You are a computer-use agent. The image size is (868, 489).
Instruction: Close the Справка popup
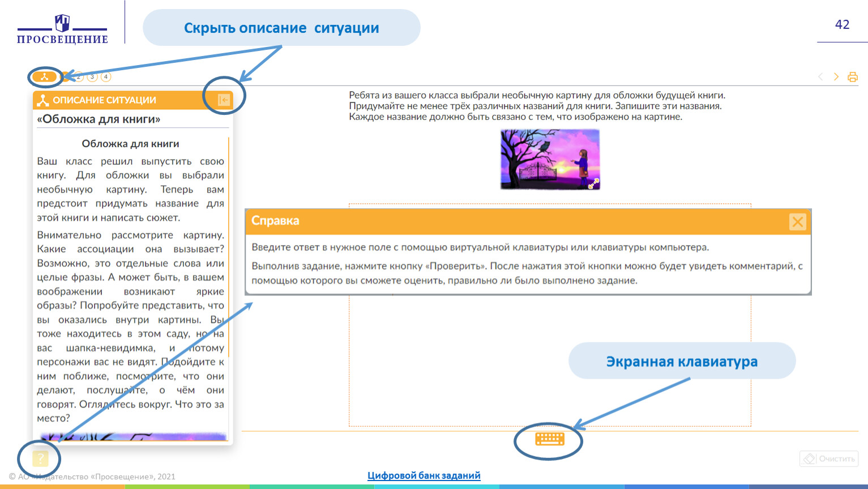[797, 222]
